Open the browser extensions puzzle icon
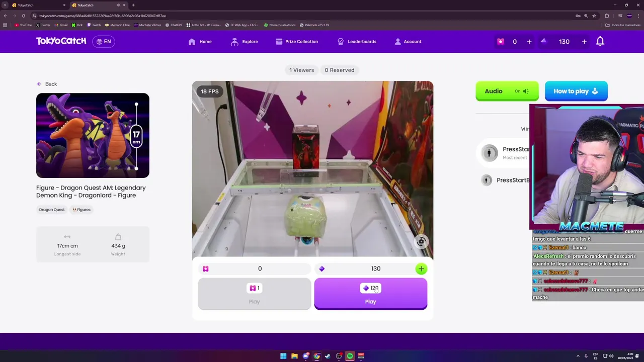Image resolution: width=644 pixels, height=362 pixels. coord(607,16)
